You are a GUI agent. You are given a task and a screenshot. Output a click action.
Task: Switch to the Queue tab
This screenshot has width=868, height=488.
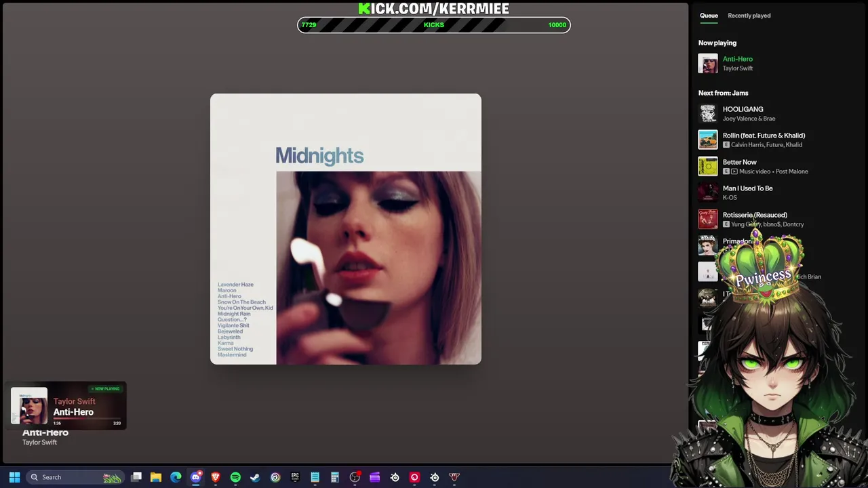point(709,16)
